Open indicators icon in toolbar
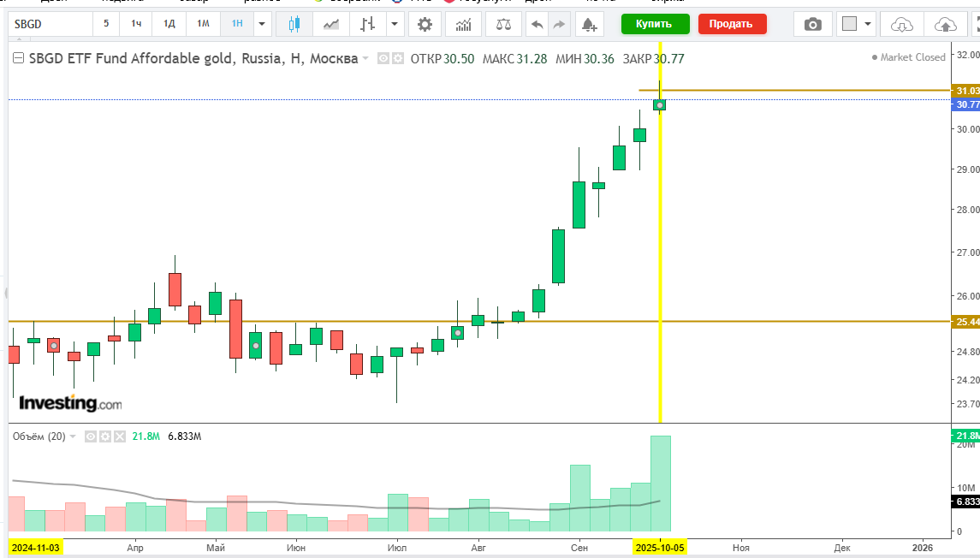 click(x=463, y=24)
